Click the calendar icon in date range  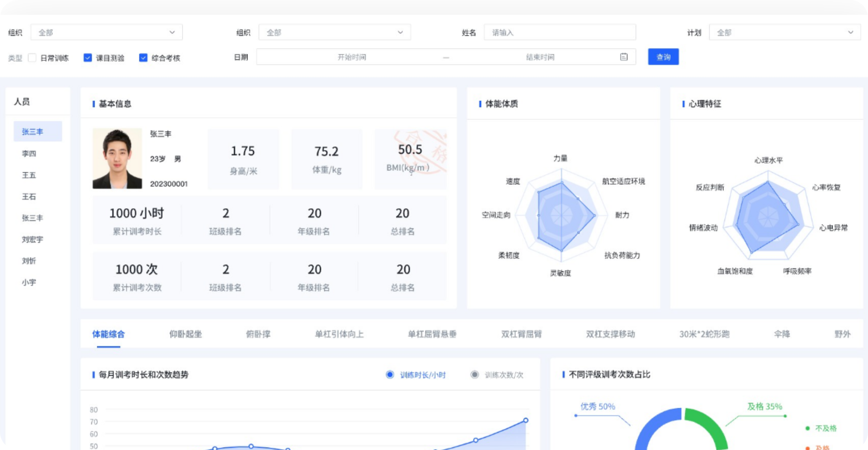(623, 57)
